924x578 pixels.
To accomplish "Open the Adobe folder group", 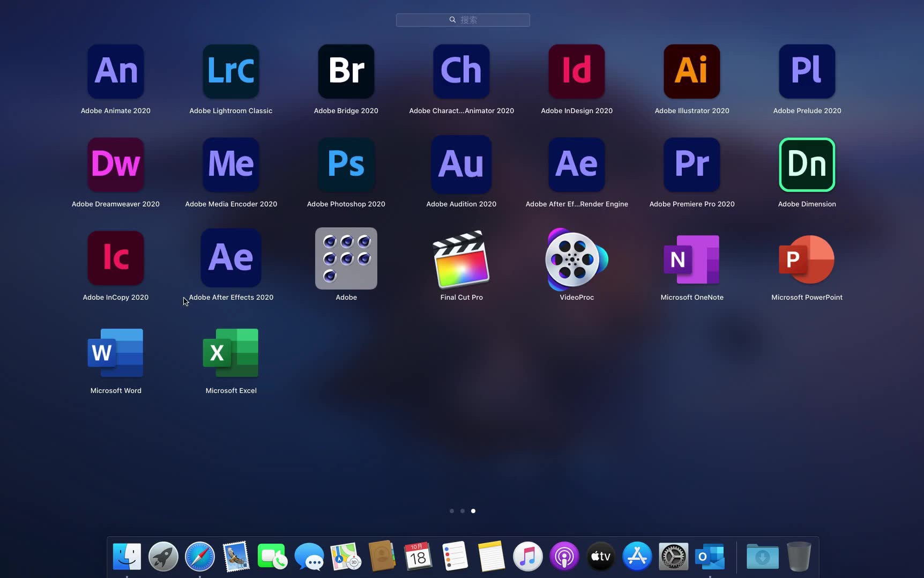I will click(346, 258).
